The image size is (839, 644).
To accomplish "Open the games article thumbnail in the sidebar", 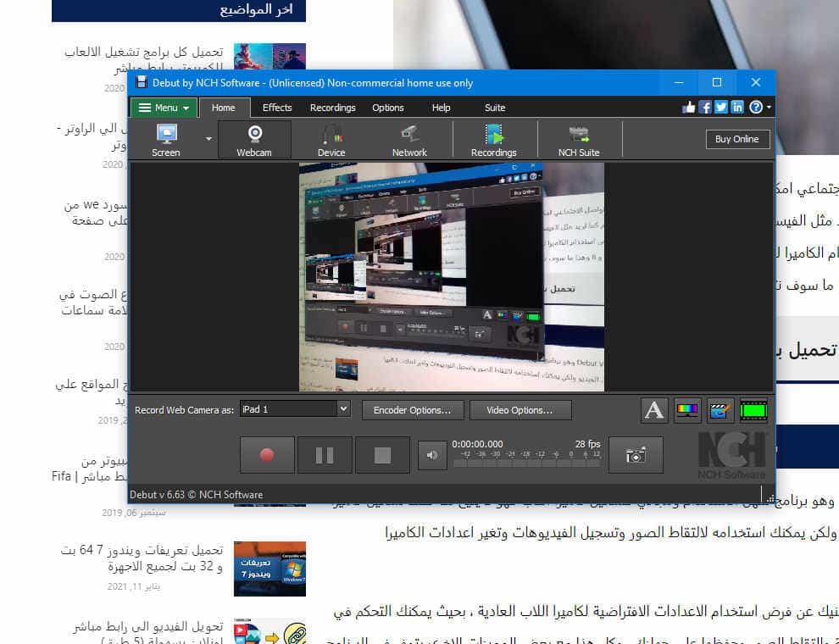I will pyautogui.click(x=269, y=56).
